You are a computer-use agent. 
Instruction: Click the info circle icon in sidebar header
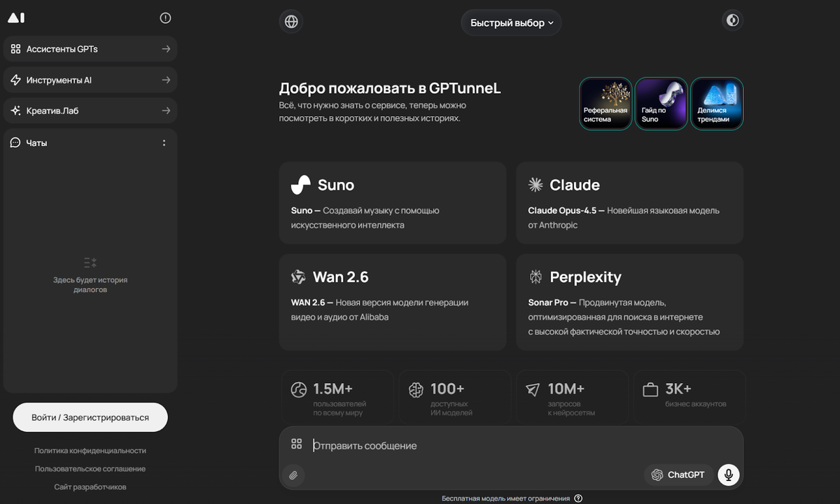click(x=165, y=18)
